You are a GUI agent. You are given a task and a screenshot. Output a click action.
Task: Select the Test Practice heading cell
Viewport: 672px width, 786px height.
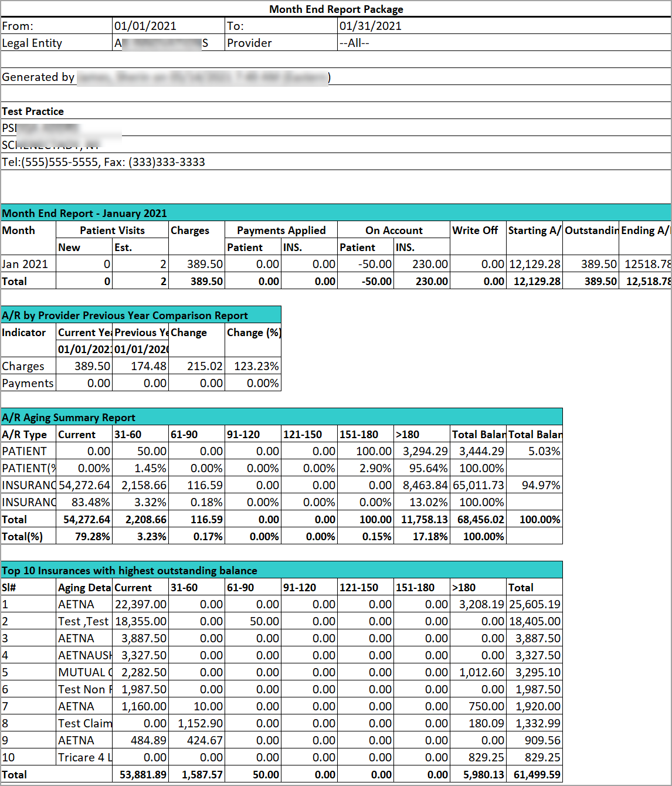click(33, 111)
